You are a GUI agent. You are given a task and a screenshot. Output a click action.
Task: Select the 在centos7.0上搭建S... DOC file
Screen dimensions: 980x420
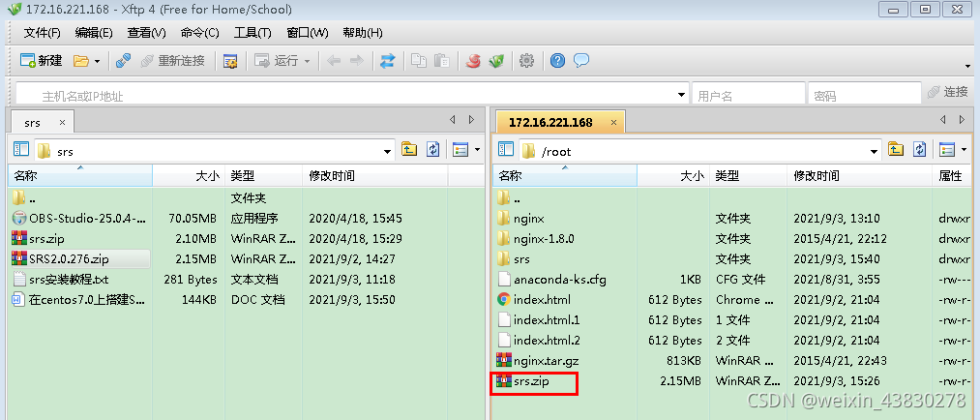click(x=78, y=299)
